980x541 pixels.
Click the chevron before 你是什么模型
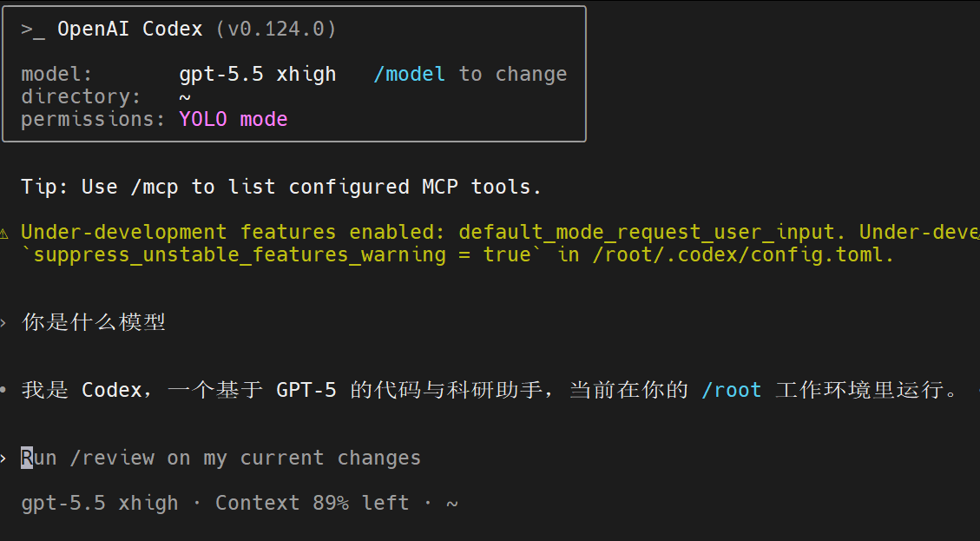[3, 323]
